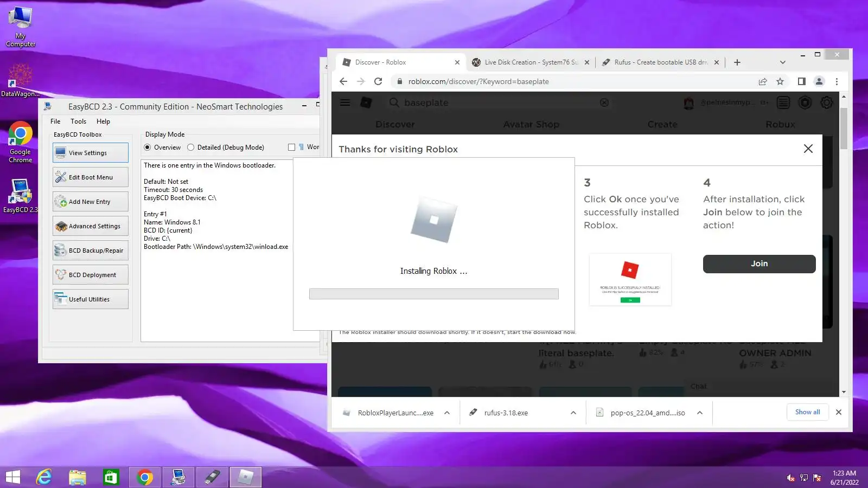Open Advanced Settings in EasyBCD
This screenshot has width=868, height=488.
pyautogui.click(x=91, y=226)
